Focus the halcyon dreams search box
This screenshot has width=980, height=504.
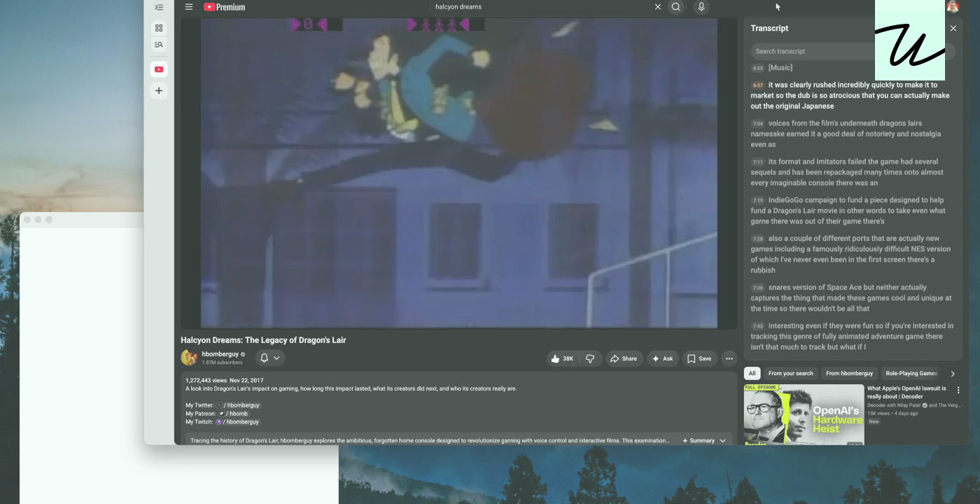point(539,7)
